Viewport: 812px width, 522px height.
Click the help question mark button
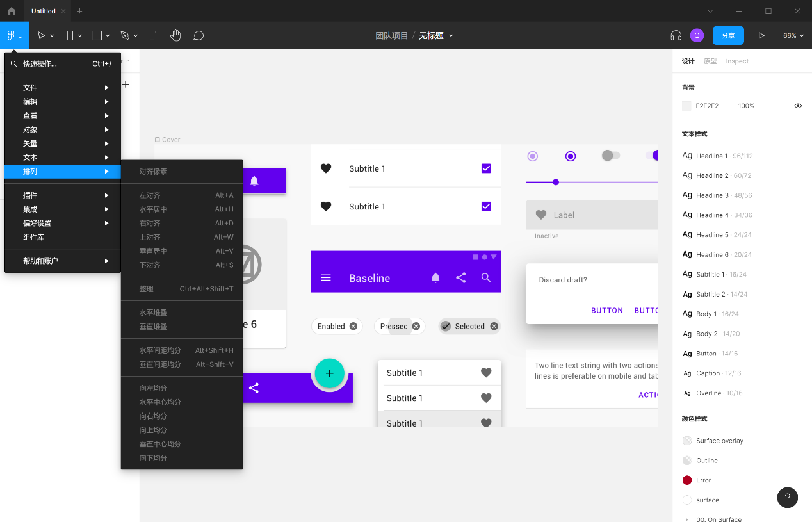pyautogui.click(x=788, y=498)
